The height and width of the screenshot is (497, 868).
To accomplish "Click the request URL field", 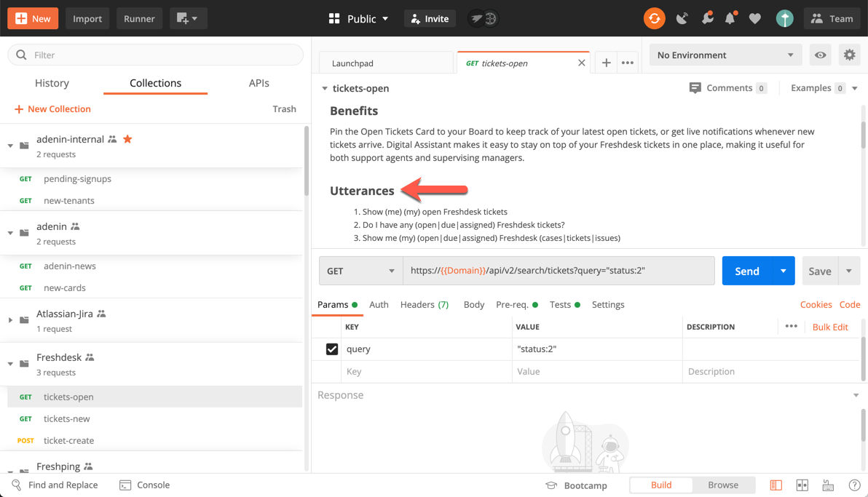I will (559, 271).
